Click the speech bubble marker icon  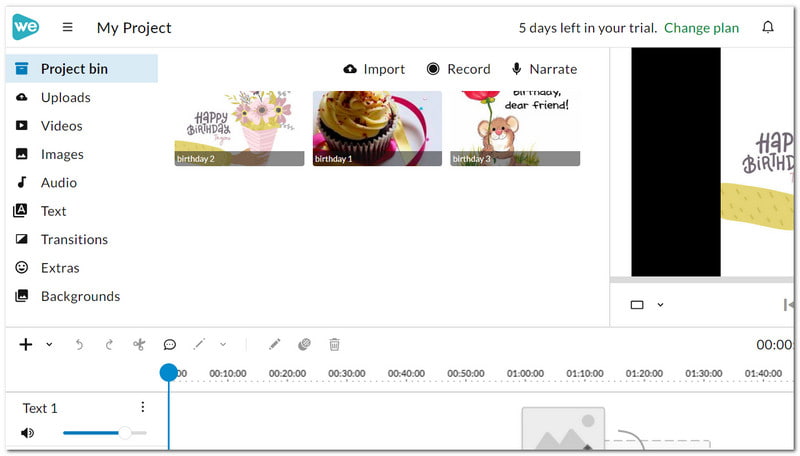click(x=169, y=345)
